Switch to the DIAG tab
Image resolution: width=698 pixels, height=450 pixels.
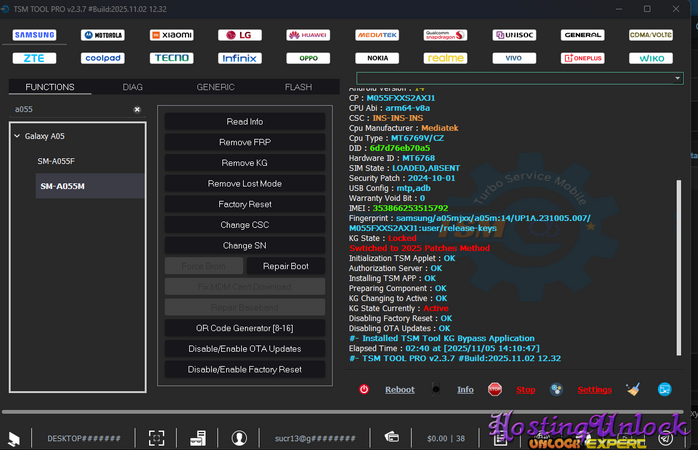(132, 88)
